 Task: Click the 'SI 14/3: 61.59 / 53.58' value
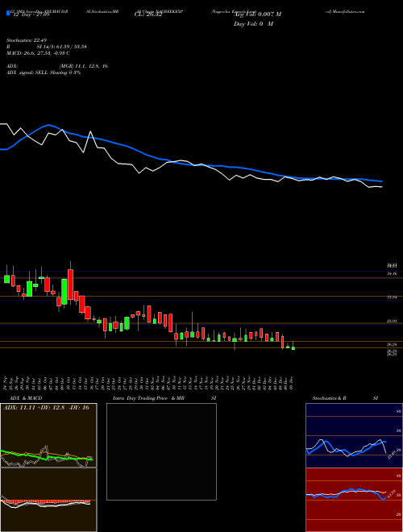pos(62,47)
